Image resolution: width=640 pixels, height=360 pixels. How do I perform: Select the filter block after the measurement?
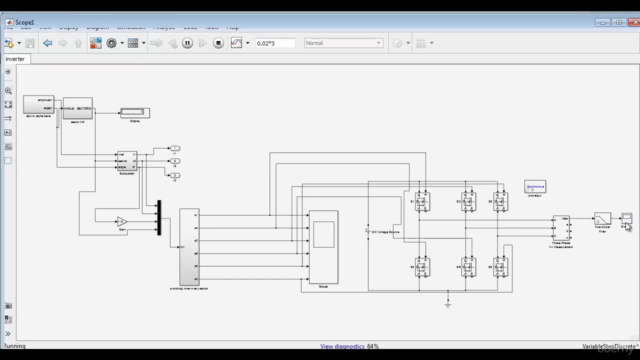[x=602, y=219]
